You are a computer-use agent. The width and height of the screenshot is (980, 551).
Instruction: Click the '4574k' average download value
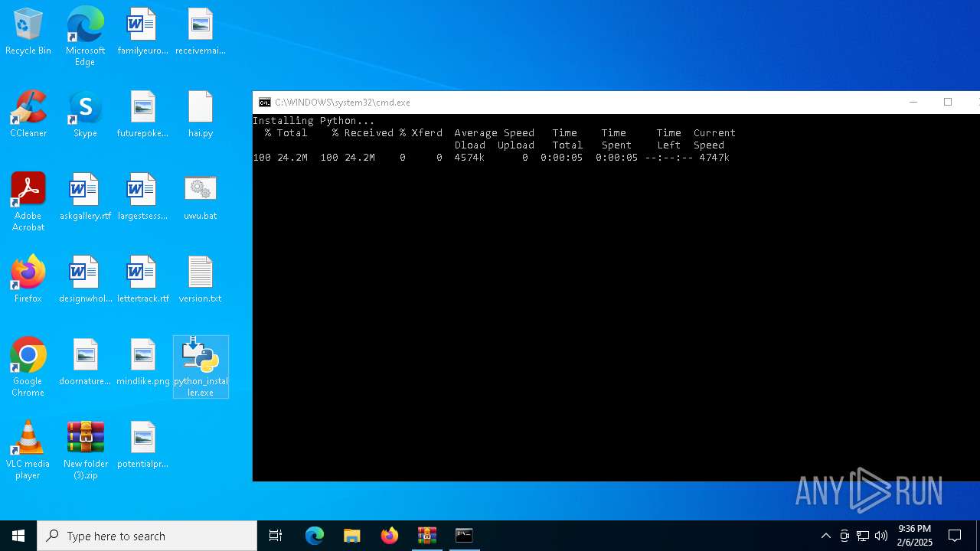click(469, 158)
